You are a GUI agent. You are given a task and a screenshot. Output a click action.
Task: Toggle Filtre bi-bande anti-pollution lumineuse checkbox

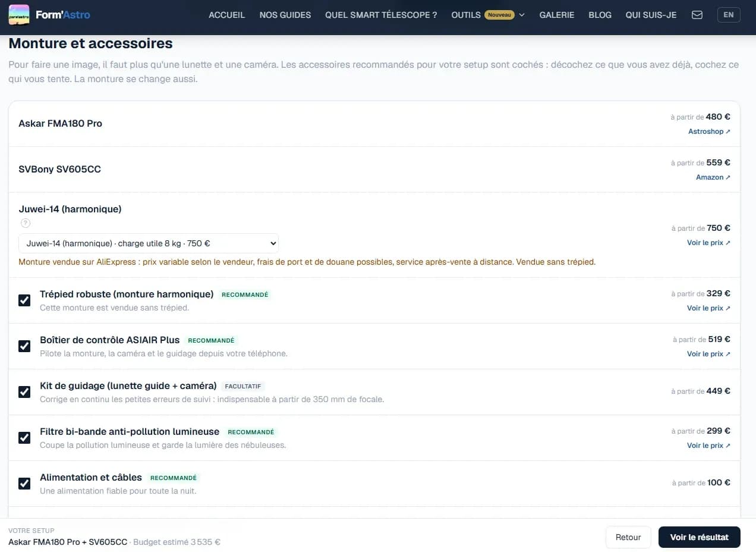(24, 438)
